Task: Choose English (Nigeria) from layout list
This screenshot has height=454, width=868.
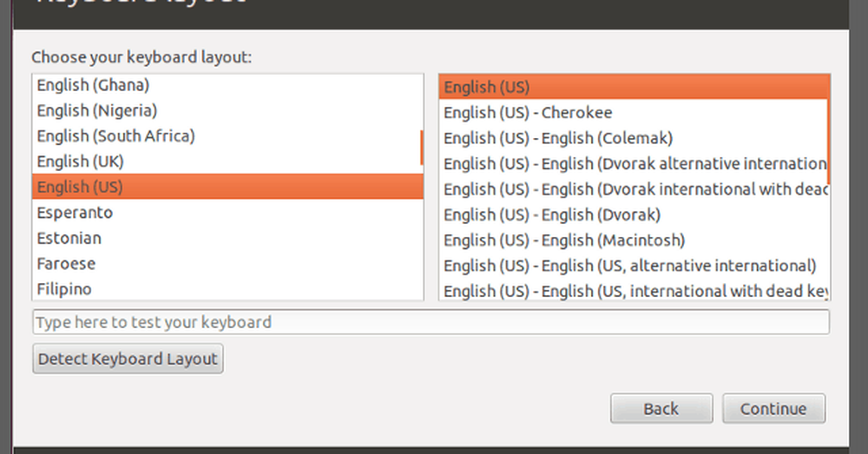Action: (x=97, y=110)
